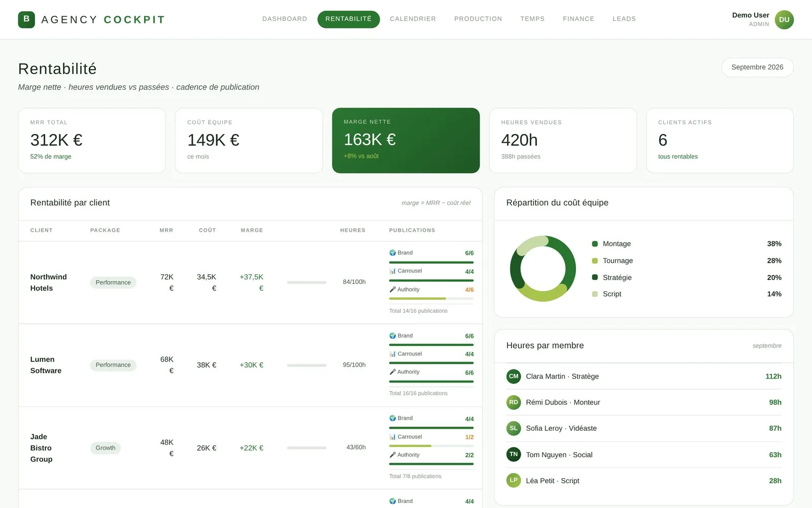Viewport: 812px width, 508px height.
Task: Click Montage legend color swatch
Action: tap(595, 244)
